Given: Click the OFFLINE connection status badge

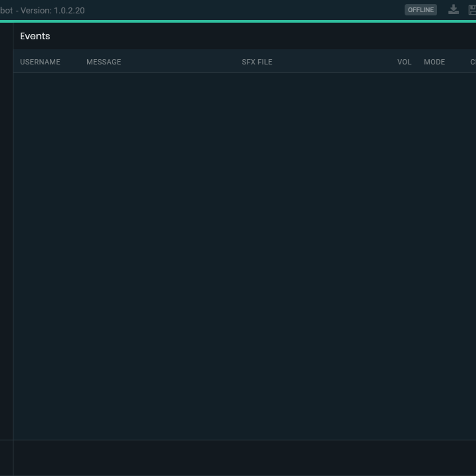Looking at the screenshot, I should pos(420,10).
